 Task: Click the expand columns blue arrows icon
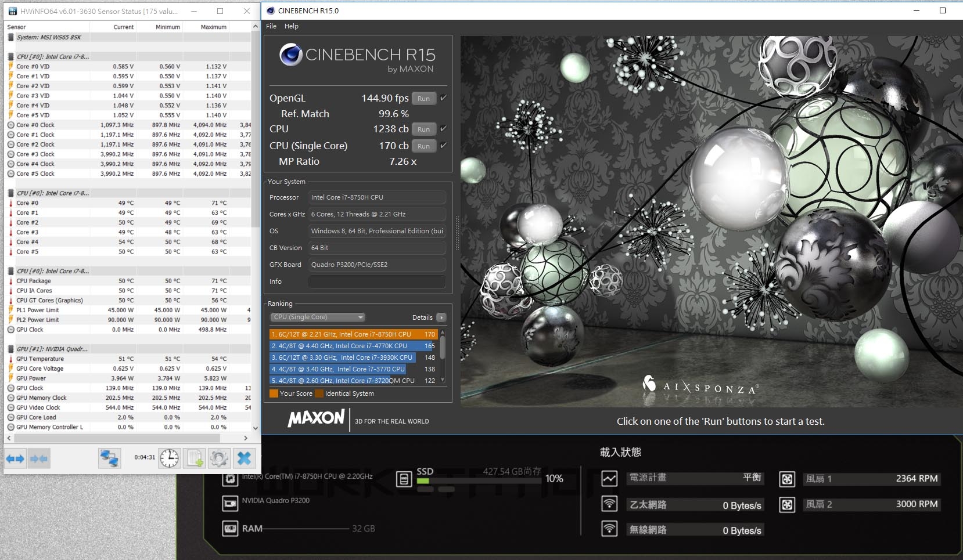coord(16,458)
